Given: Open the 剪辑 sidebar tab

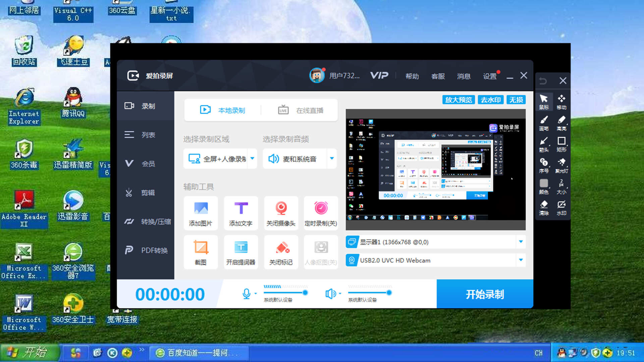Looking at the screenshot, I should point(146,192).
